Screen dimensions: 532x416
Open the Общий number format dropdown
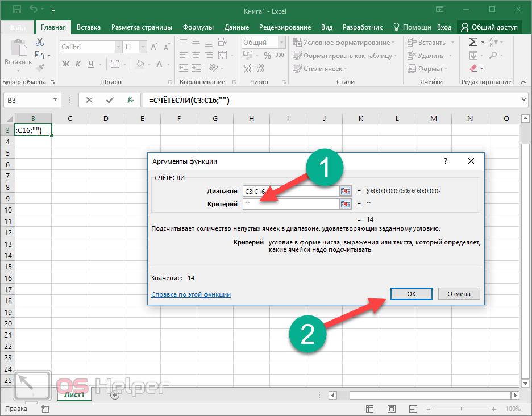tap(281, 43)
